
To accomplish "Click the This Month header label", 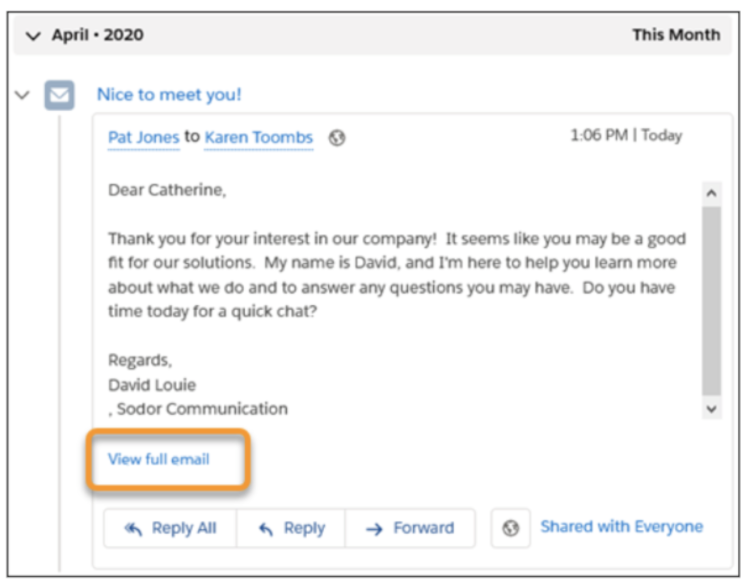I will 676,35.
